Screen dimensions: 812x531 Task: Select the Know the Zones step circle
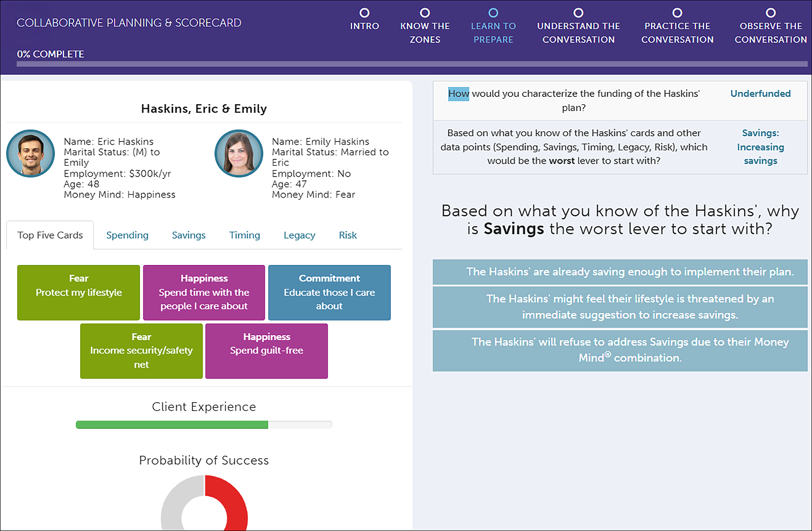(x=425, y=13)
